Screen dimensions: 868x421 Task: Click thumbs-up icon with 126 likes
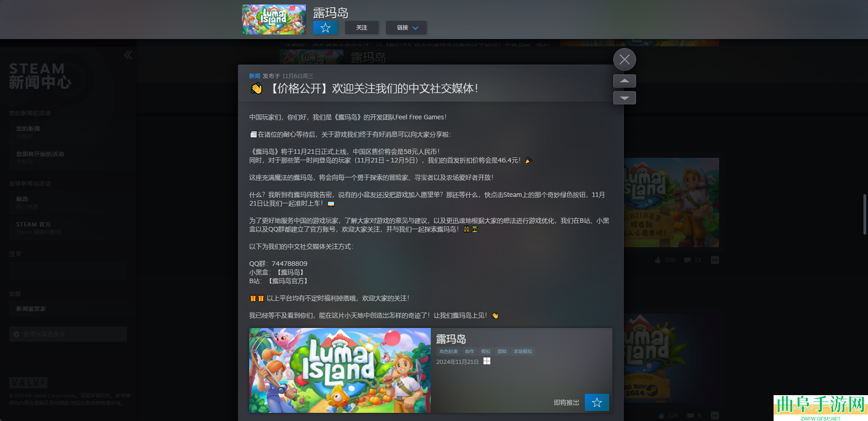661,416
